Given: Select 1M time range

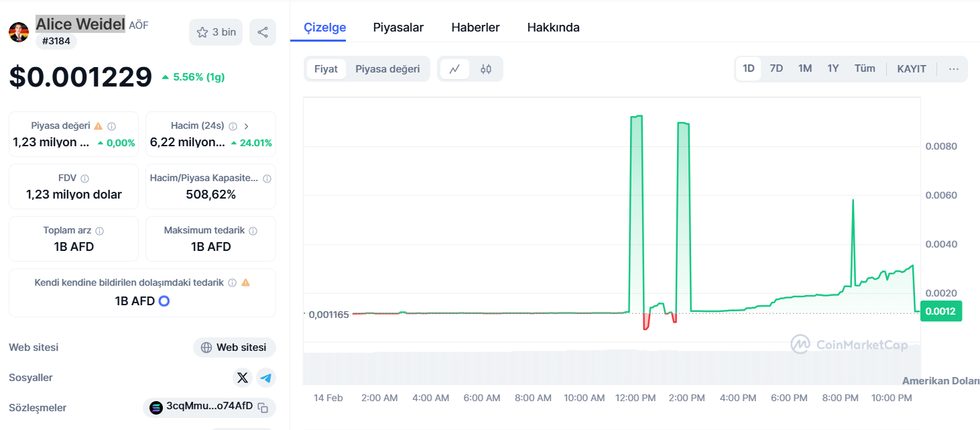Looking at the screenshot, I should coord(805,68).
